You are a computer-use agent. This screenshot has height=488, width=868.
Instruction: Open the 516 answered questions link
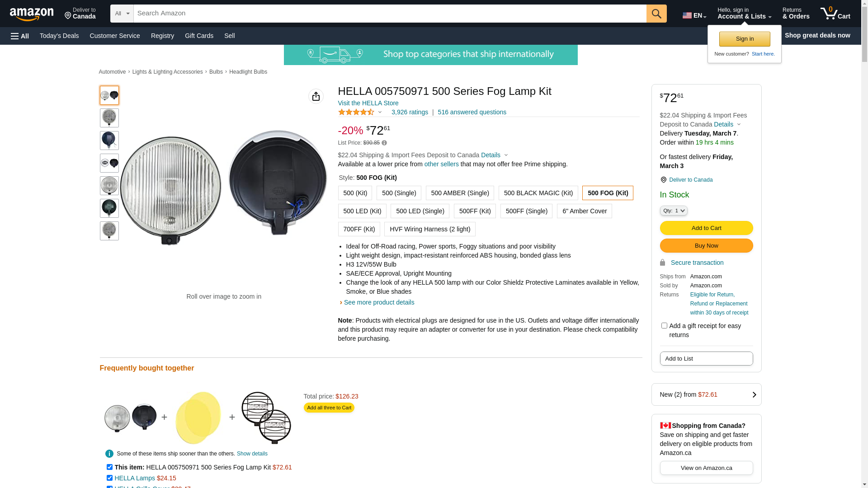(472, 112)
